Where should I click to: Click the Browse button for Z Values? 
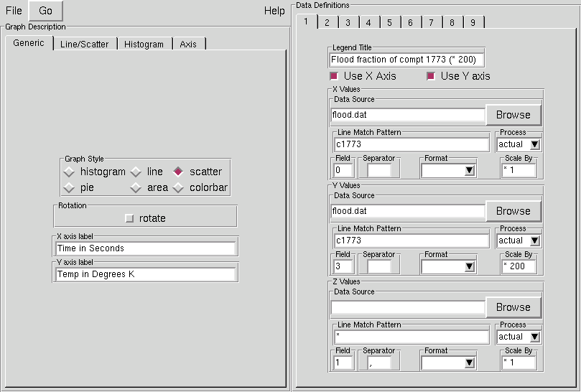point(513,307)
